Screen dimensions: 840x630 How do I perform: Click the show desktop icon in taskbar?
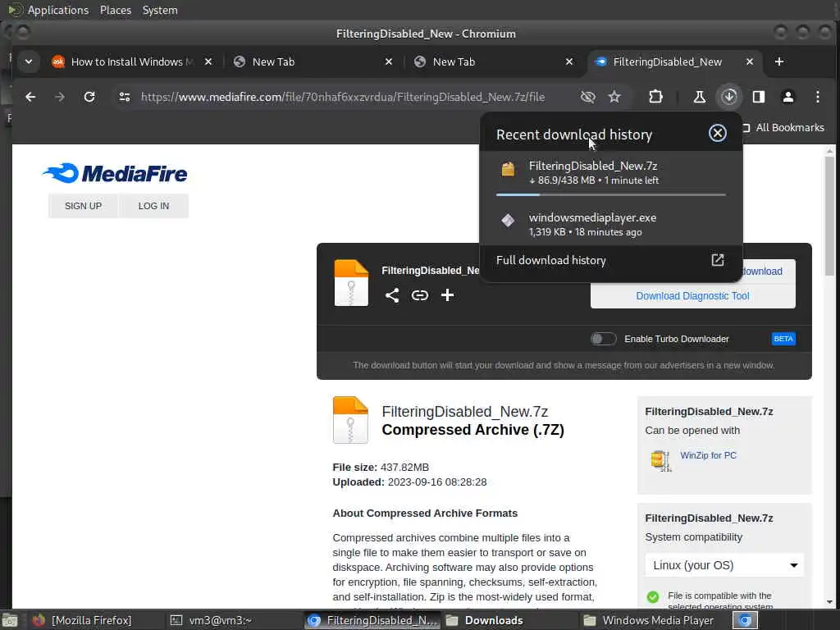coord(10,621)
